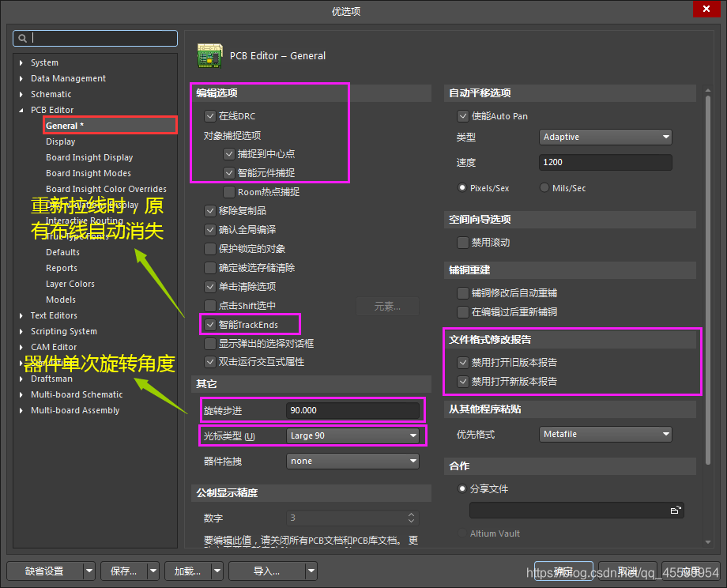Select 分享文件 radio button
Screen dimensions: 727x588
pyautogui.click(x=461, y=488)
